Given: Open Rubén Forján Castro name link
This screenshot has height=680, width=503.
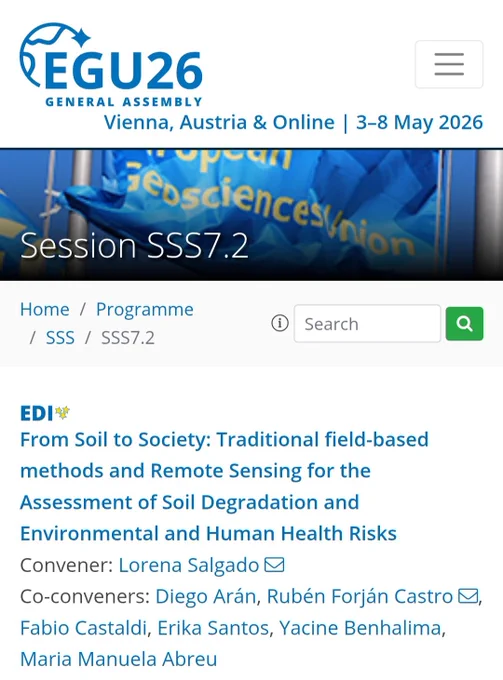Looking at the screenshot, I should pyautogui.click(x=360, y=596).
